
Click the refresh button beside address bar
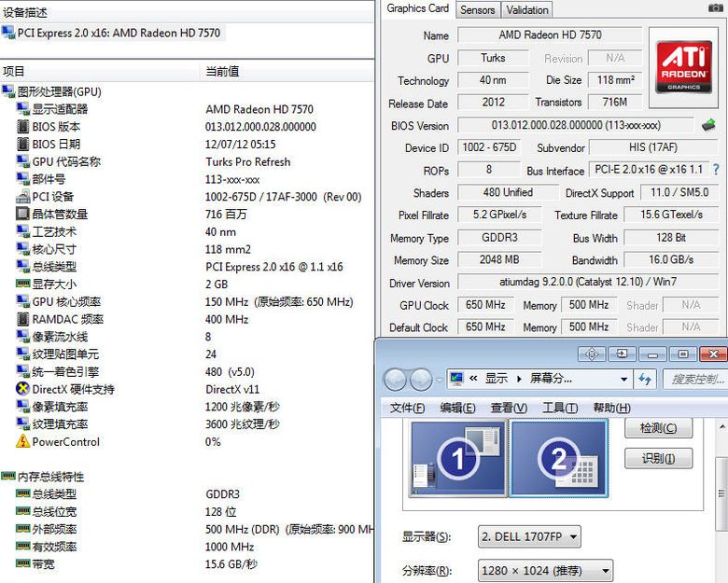(x=645, y=379)
